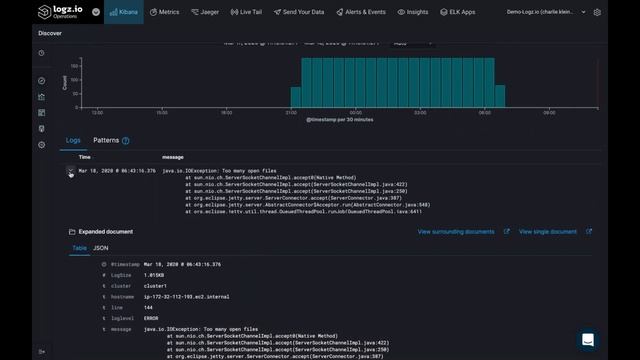
Task: Open the settings gear icon
Action: point(597,12)
